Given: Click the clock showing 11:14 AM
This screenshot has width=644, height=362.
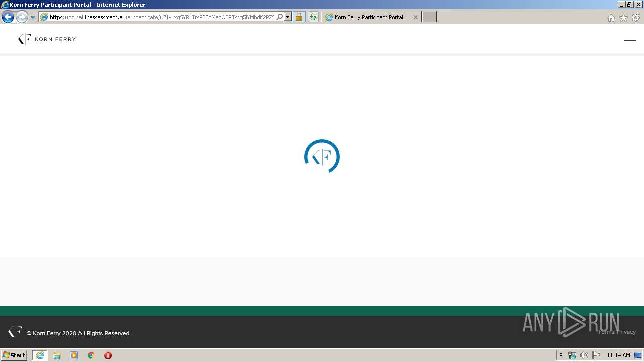Looking at the screenshot, I should pyautogui.click(x=618, y=355).
